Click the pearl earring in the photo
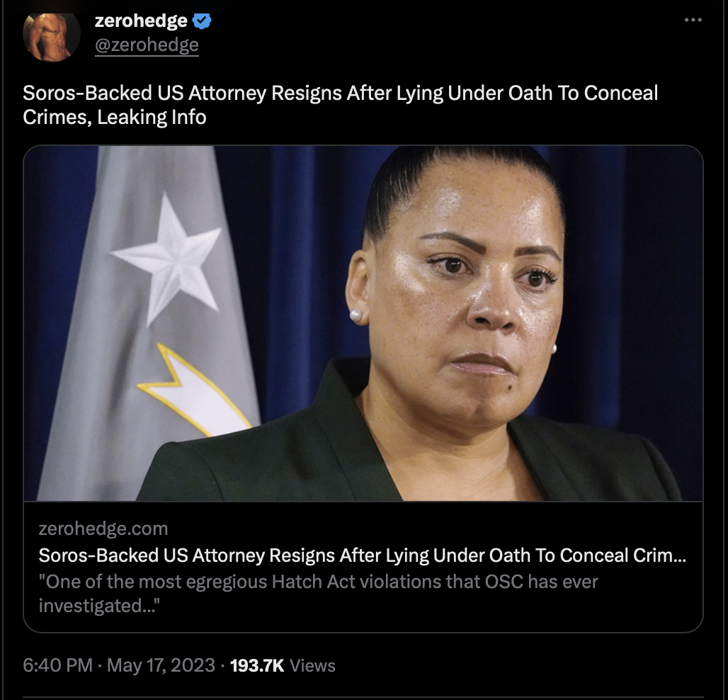 (x=356, y=315)
